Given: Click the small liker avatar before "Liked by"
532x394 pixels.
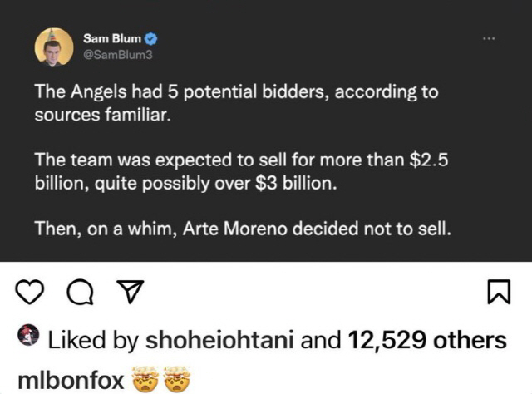Looking at the screenshot, I should click(27, 338).
